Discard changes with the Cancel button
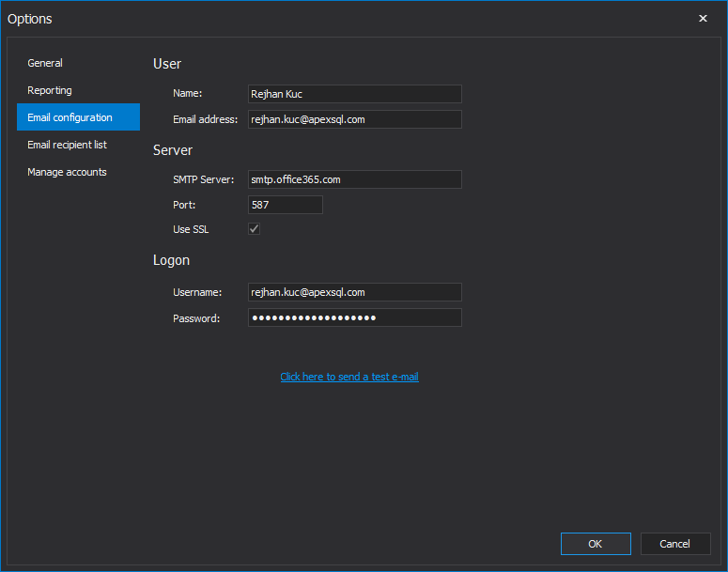The image size is (728, 572). click(x=675, y=544)
